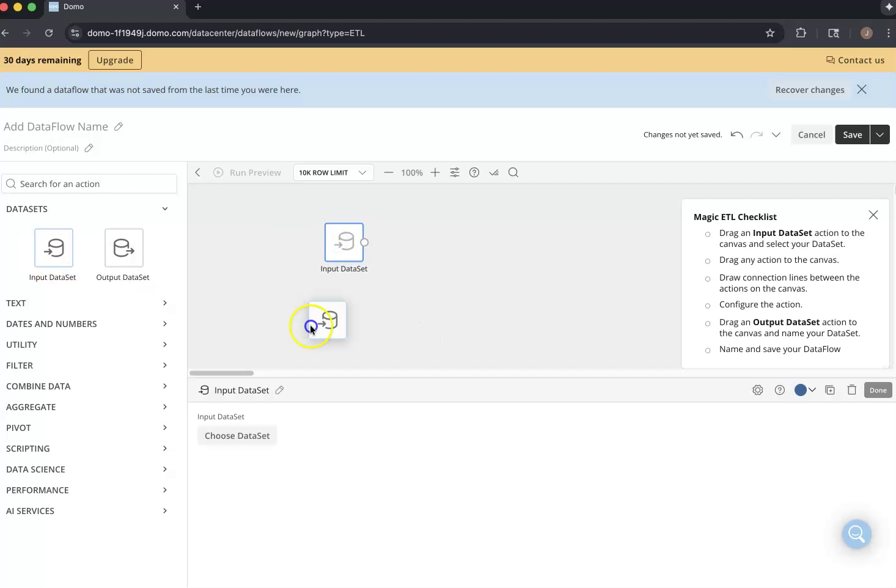Dismiss the unsaved dataflow recovery banner
896x588 pixels.
point(862,89)
